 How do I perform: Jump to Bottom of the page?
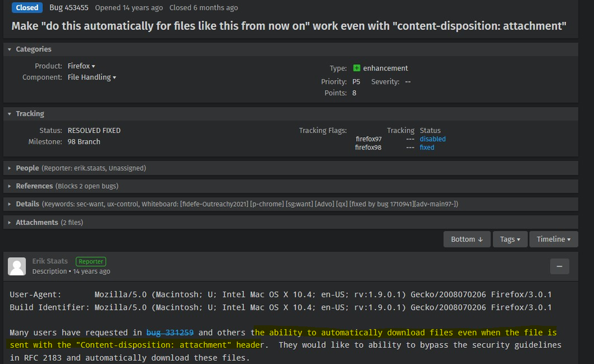click(467, 239)
